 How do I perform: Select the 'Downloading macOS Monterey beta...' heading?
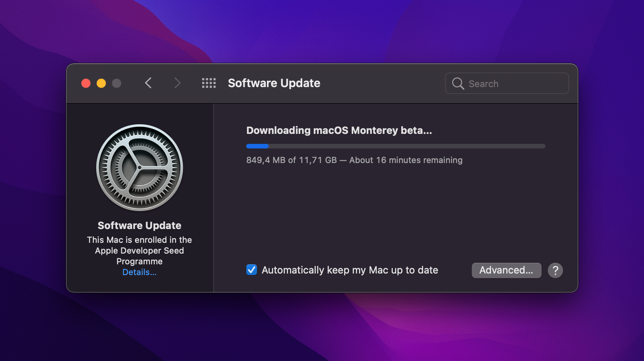coord(339,130)
